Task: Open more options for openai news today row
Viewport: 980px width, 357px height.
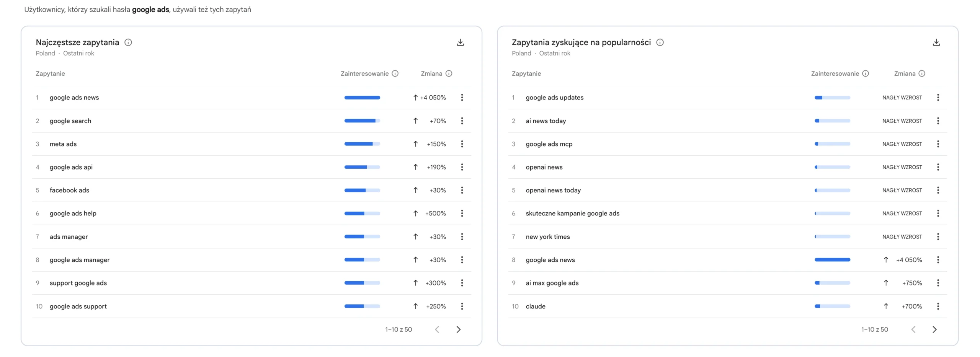Action: [x=938, y=190]
